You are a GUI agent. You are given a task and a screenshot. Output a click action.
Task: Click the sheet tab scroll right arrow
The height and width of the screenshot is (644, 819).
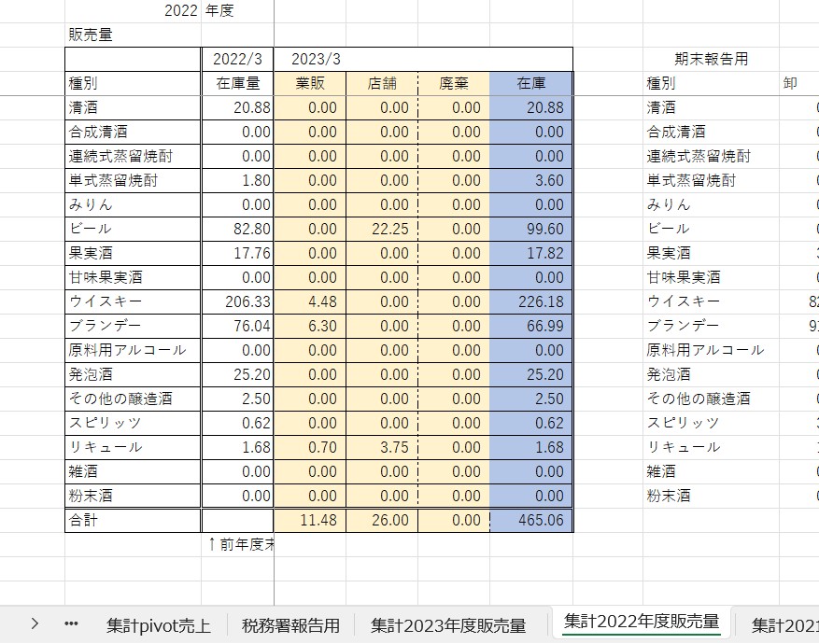(x=35, y=623)
